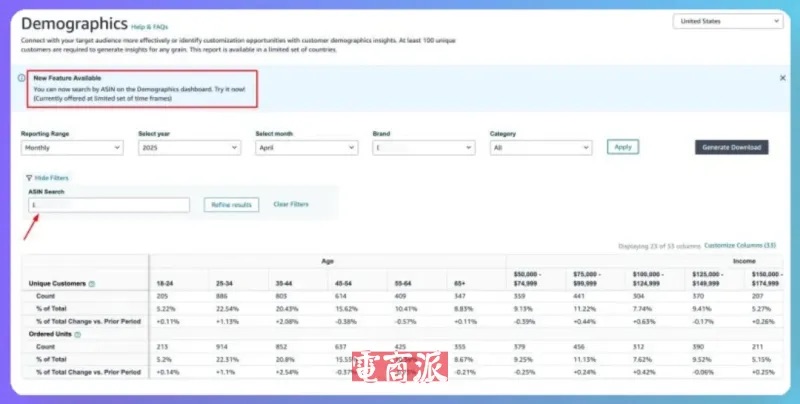
Task: Click the Apply button
Action: (x=623, y=147)
